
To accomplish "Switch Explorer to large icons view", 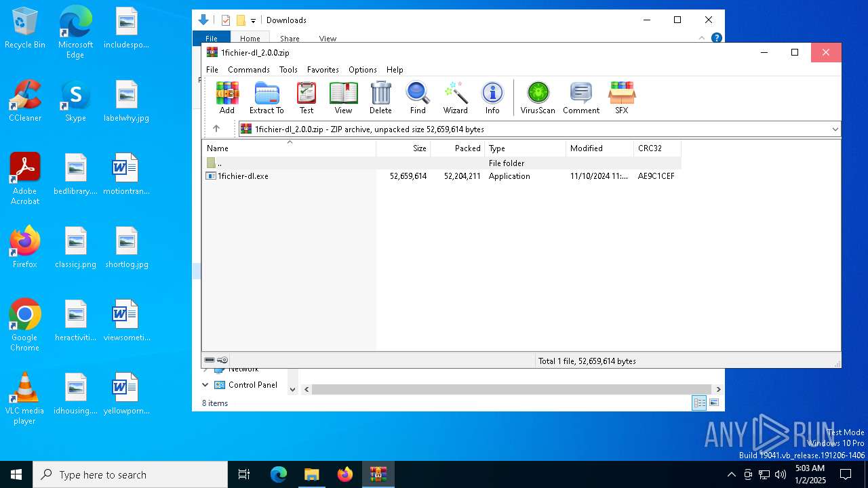I will tap(714, 403).
